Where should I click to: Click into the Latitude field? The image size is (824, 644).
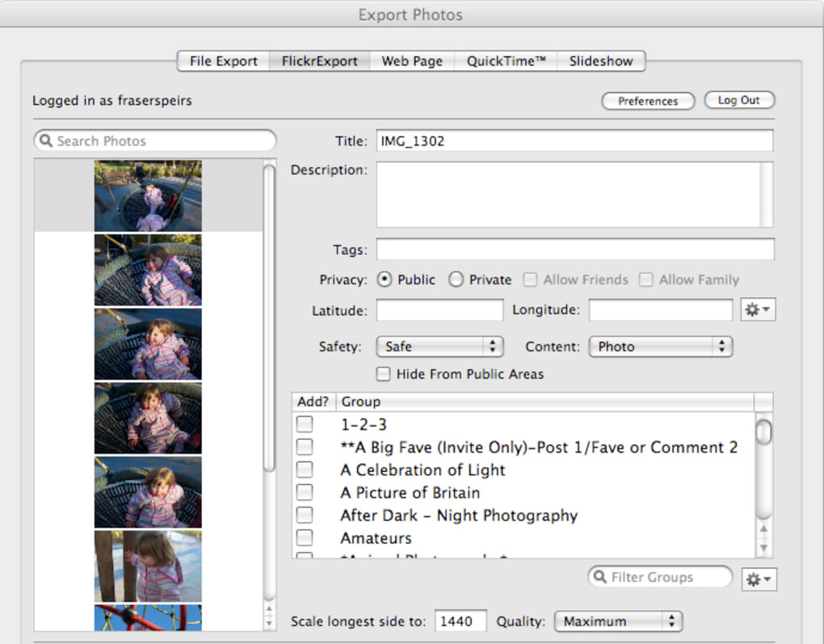[439, 310]
